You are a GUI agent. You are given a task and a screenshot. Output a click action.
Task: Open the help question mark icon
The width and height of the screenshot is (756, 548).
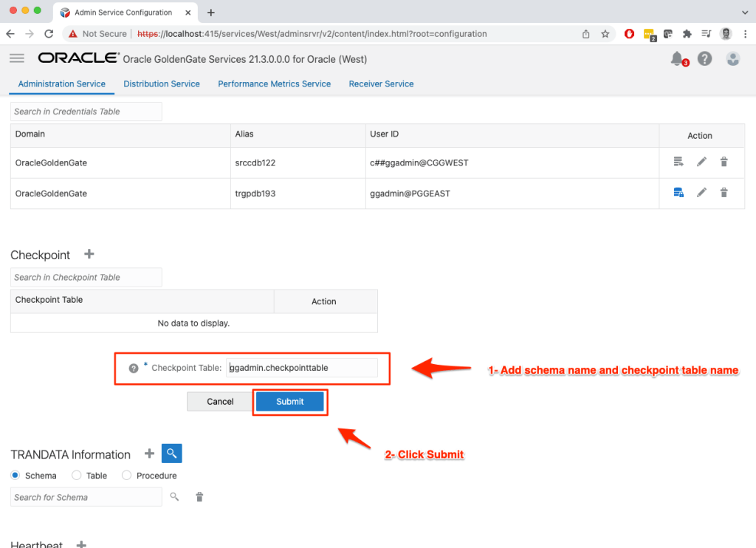[705, 59]
